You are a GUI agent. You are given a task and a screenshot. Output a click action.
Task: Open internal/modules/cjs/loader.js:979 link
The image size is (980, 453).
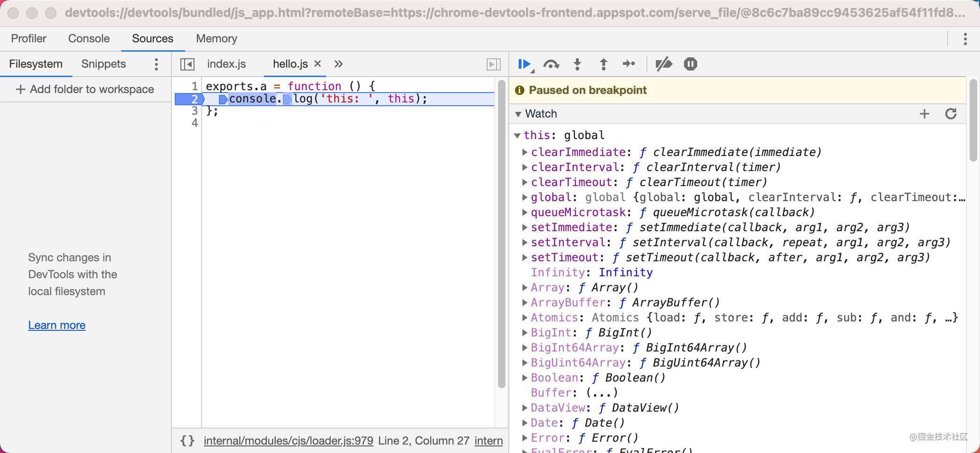click(288, 441)
